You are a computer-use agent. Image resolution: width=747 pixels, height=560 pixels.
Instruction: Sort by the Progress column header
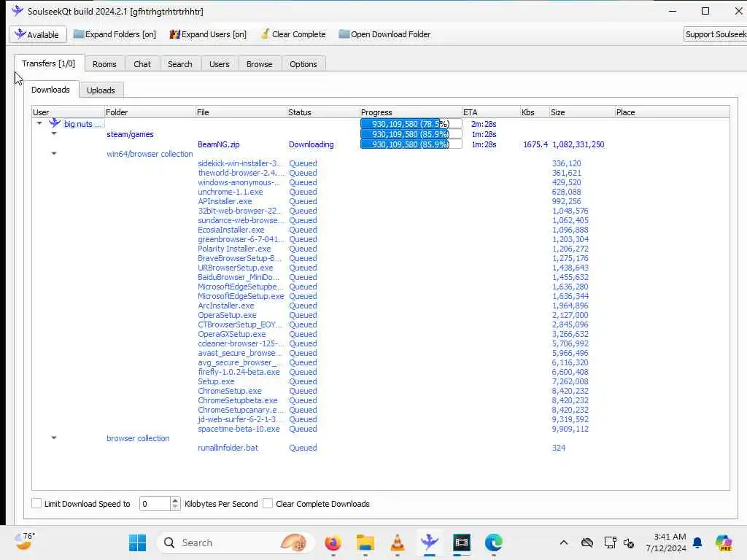[411, 112]
